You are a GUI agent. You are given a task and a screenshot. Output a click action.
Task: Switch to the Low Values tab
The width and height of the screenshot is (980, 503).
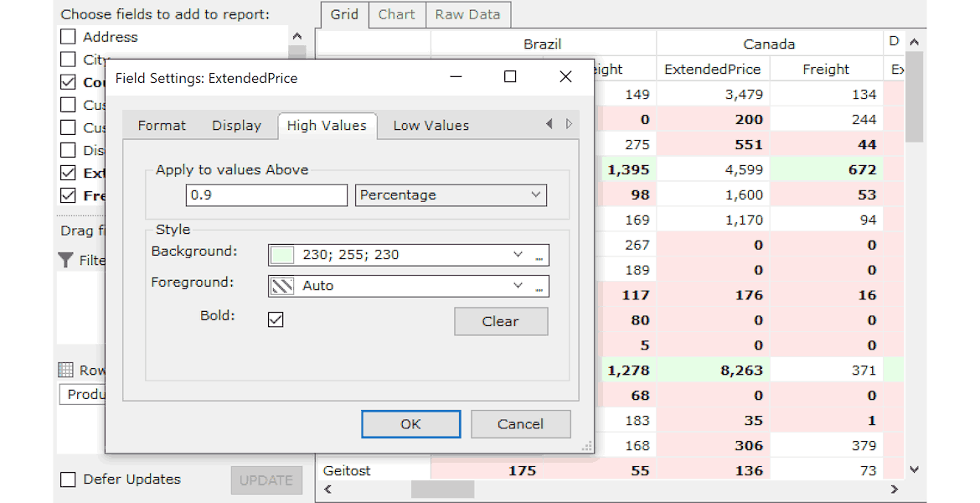(x=431, y=126)
